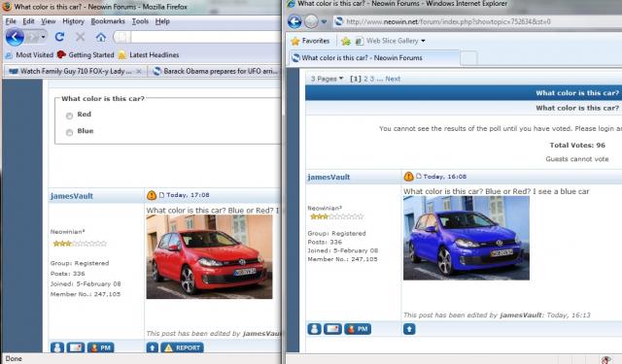622x364 pixels.
Task: Click the Firefox forward arrow button
Action: click(x=33, y=37)
